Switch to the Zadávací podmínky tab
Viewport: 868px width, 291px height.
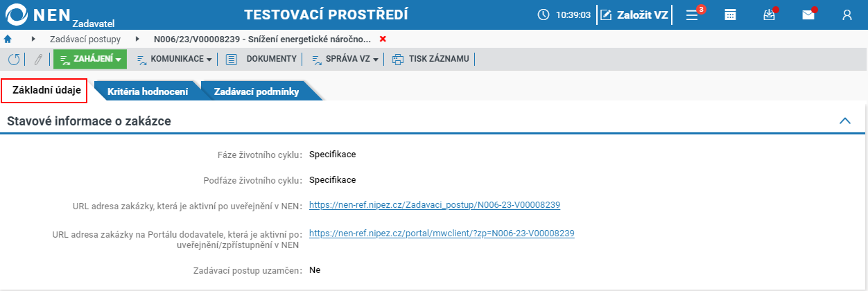[x=257, y=91]
